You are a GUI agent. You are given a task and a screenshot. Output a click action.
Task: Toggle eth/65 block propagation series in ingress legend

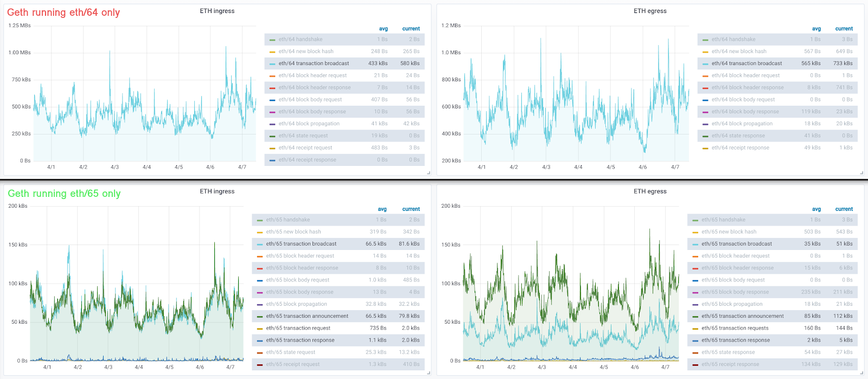tap(296, 304)
